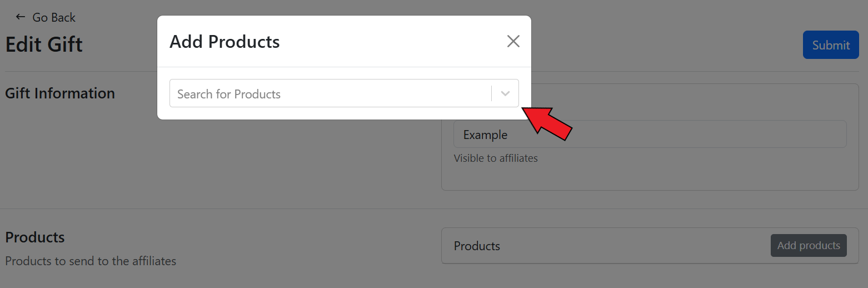Click the Add products button
The image size is (868, 288).
[x=808, y=246]
